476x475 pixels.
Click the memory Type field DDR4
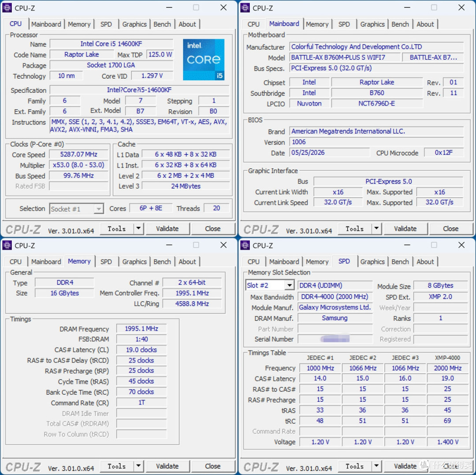pyautogui.click(x=64, y=282)
